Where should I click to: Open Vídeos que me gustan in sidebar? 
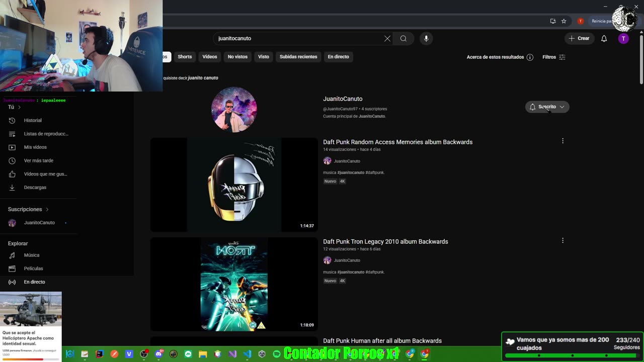(38, 174)
